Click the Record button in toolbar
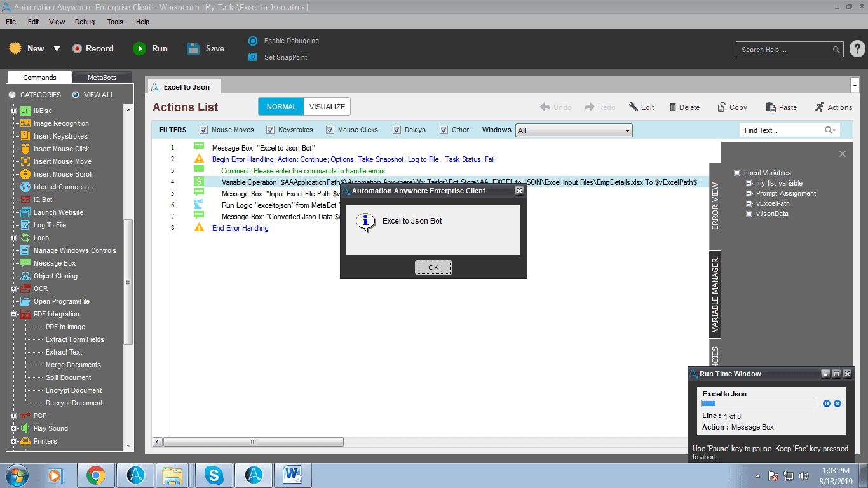This screenshot has width=868, height=488. [x=93, y=48]
